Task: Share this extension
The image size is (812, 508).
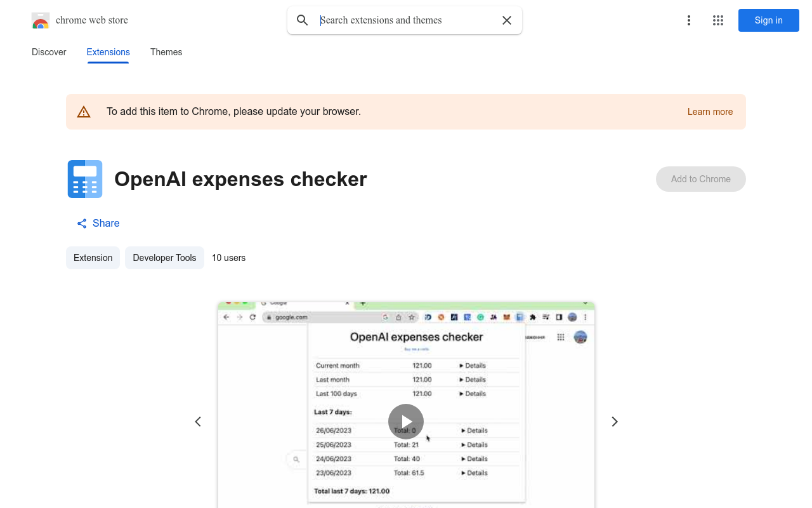Action: [x=98, y=224]
